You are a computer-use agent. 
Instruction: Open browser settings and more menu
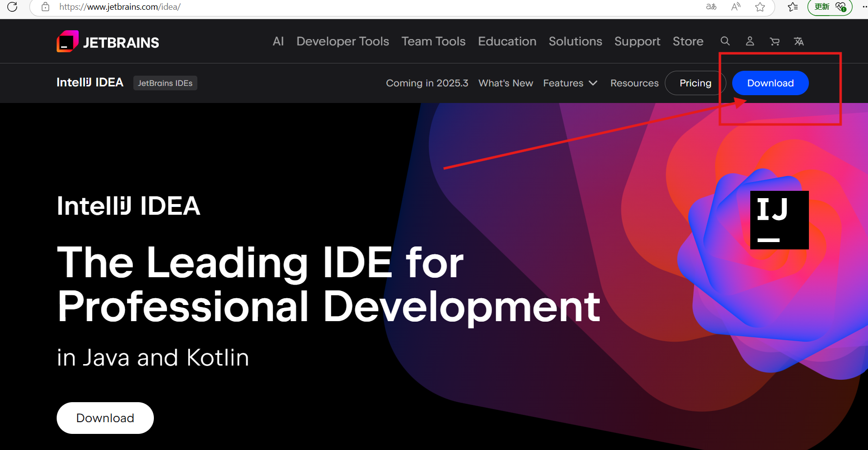coord(864,7)
